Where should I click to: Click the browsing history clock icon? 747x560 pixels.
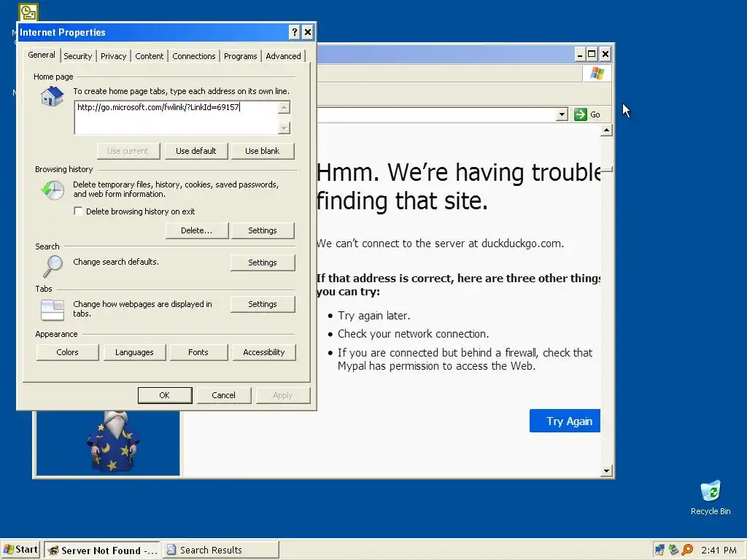click(x=53, y=190)
